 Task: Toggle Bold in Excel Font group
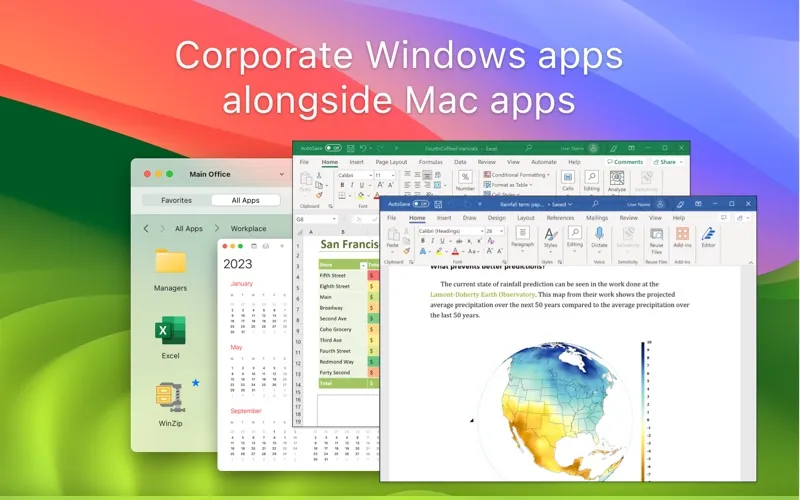click(342, 185)
